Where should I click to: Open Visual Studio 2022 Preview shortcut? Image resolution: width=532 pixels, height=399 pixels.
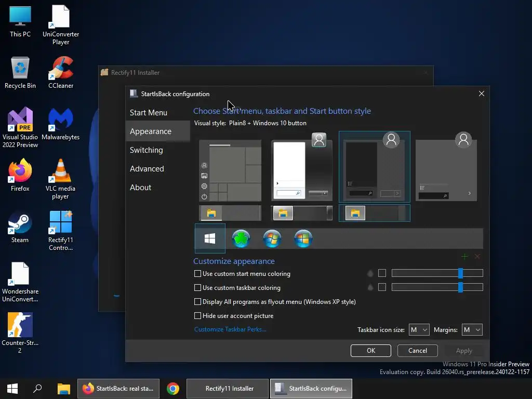[x=20, y=128]
